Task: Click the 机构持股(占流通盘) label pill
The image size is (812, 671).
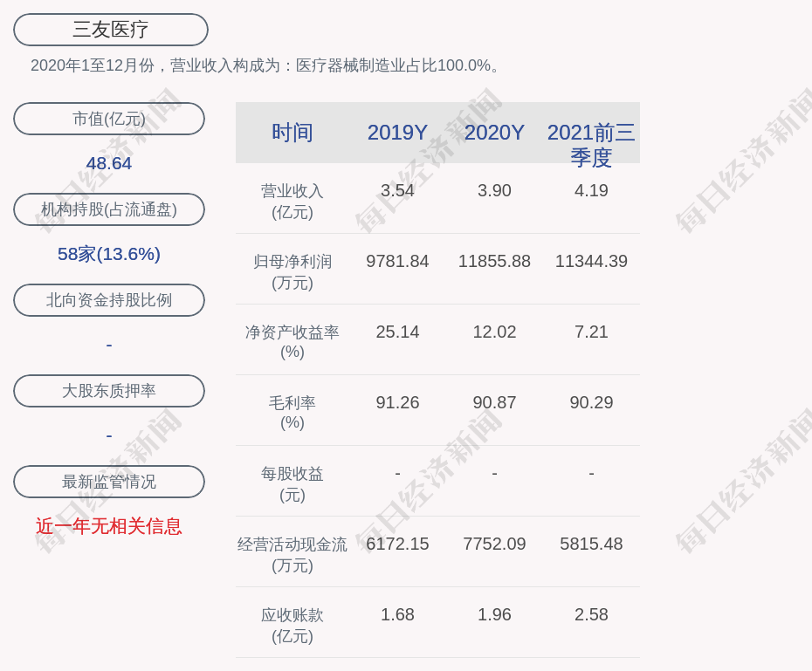Action: [x=109, y=209]
